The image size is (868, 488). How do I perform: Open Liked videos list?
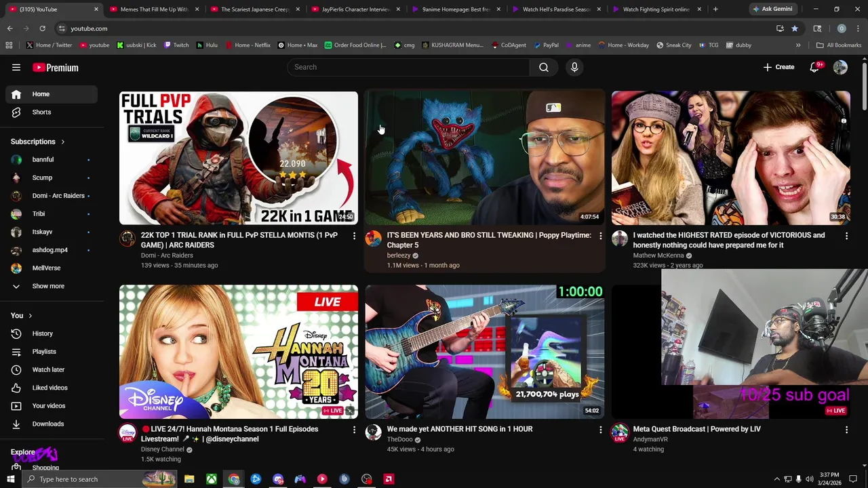pos(52,388)
